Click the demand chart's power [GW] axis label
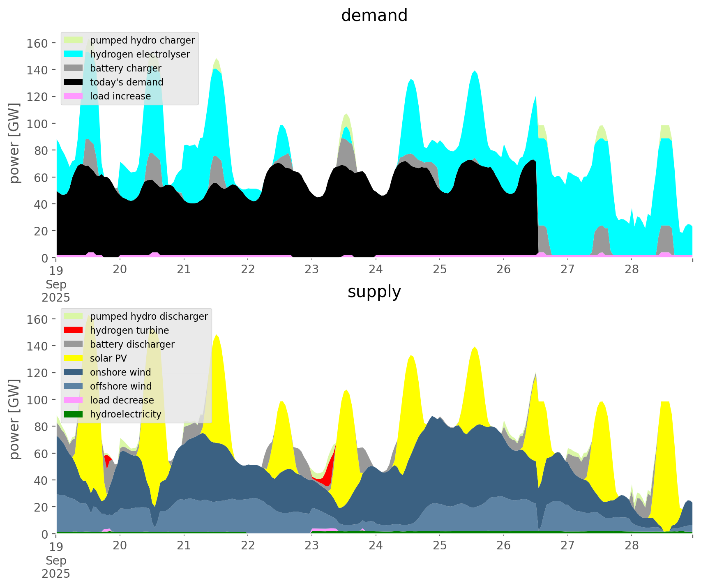The image size is (701, 588). tap(14, 143)
